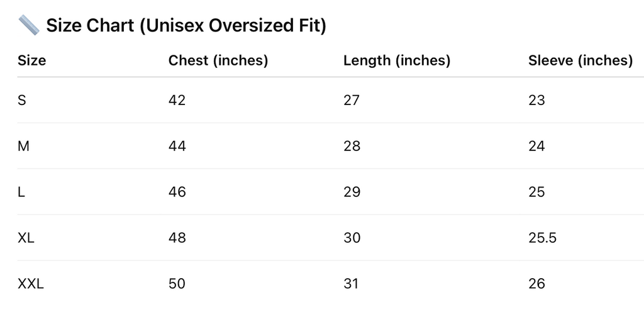Screen dimensions: 644x319
Task: Click sleeve value 25.5 for size XL
Action: point(543,238)
